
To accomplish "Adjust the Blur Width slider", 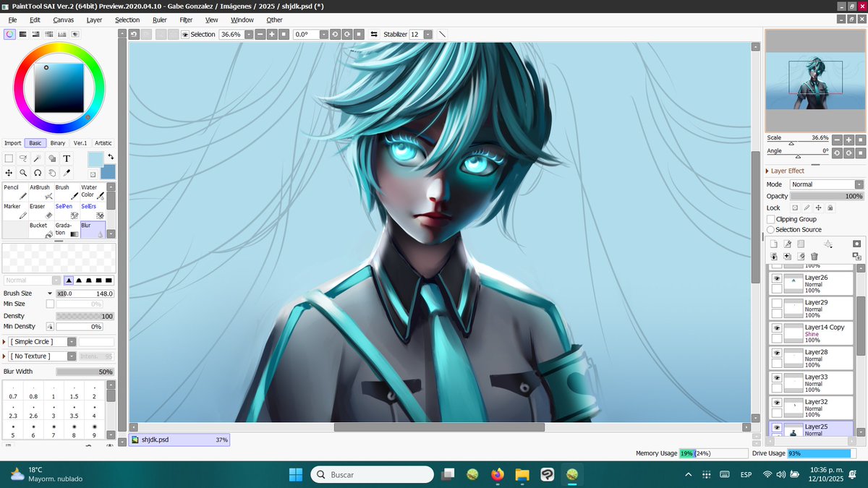I will pos(85,372).
